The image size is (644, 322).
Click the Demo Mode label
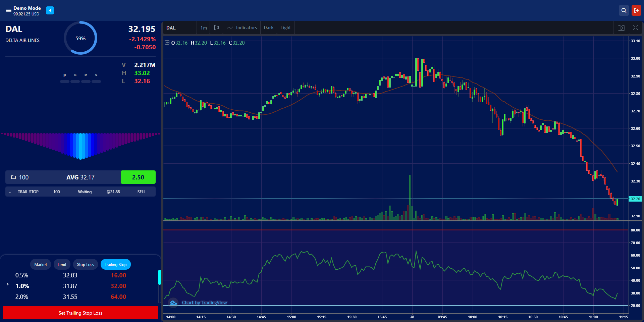pyautogui.click(x=27, y=8)
